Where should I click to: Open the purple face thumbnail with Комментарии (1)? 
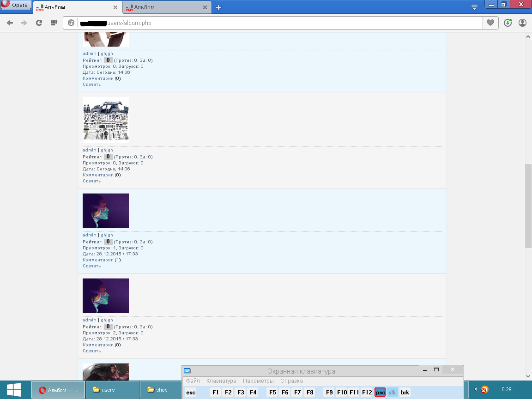pos(105,211)
